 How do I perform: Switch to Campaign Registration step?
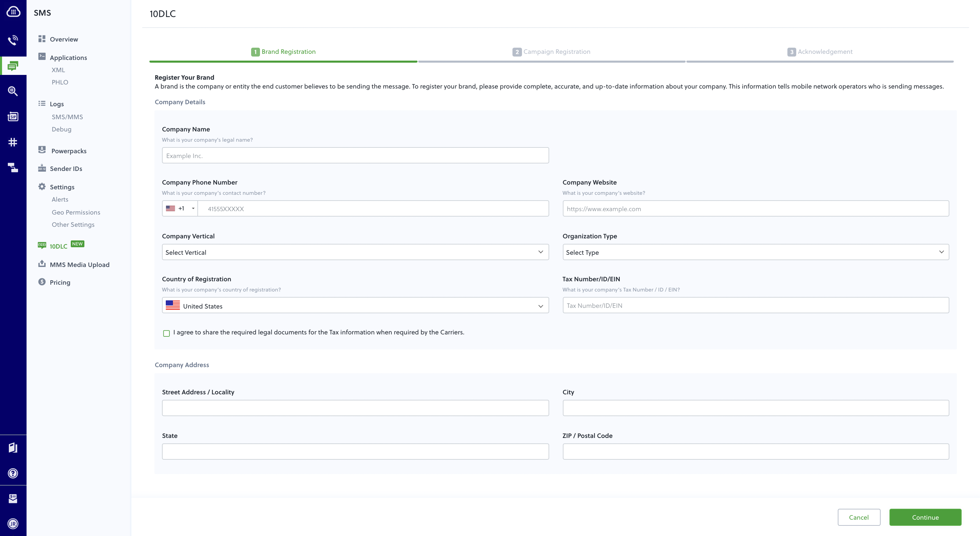[551, 52]
